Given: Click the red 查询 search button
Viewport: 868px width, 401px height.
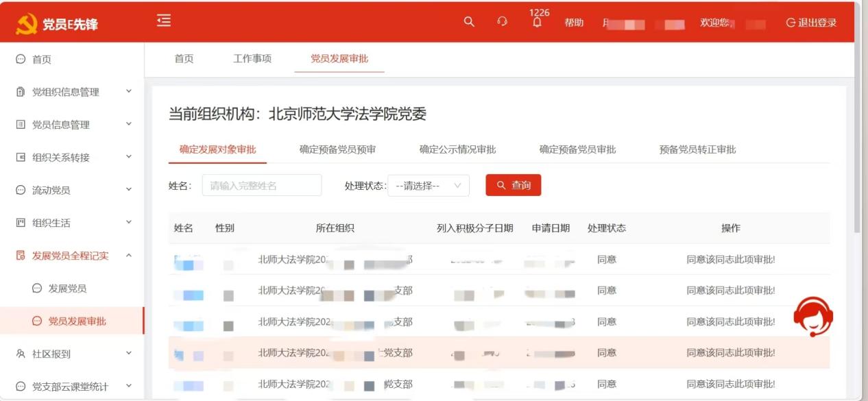Looking at the screenshot, I should pos(513,185).
